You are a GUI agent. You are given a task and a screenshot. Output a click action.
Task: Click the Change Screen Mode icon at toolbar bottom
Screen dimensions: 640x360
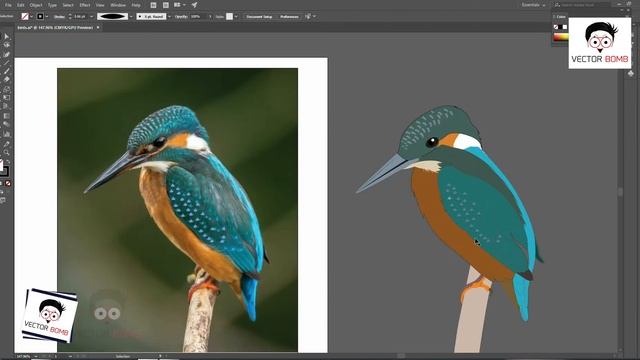coord(3,200)
